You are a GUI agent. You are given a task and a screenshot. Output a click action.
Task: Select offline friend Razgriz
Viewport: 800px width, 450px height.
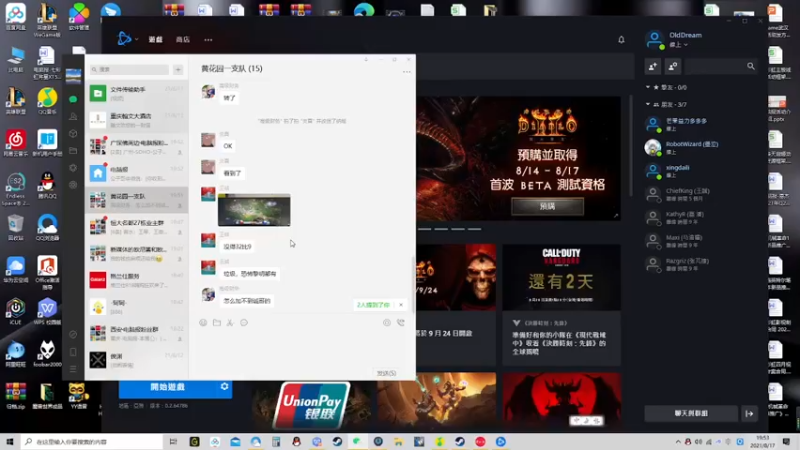tap(699, 264)
